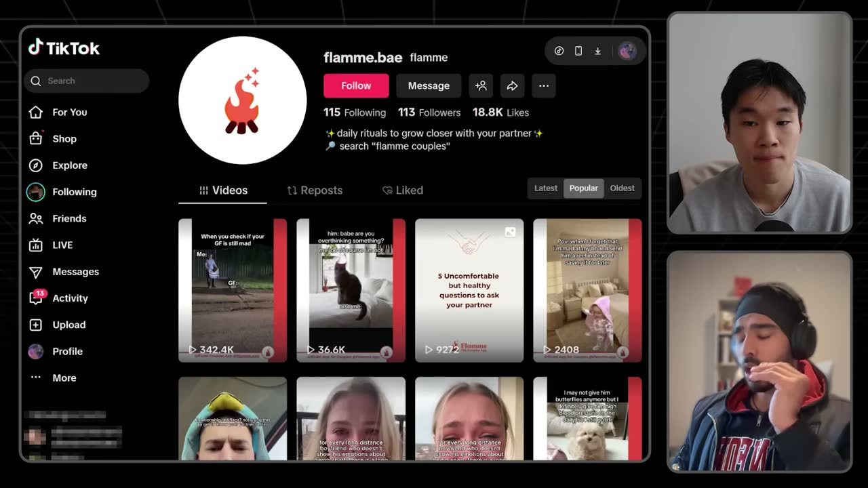Image resolution: width=868 pixels, height=488 pixels.
Task: Click the coins icon in top toolbar
Action: pyautogui.click(x=559, y=51)
